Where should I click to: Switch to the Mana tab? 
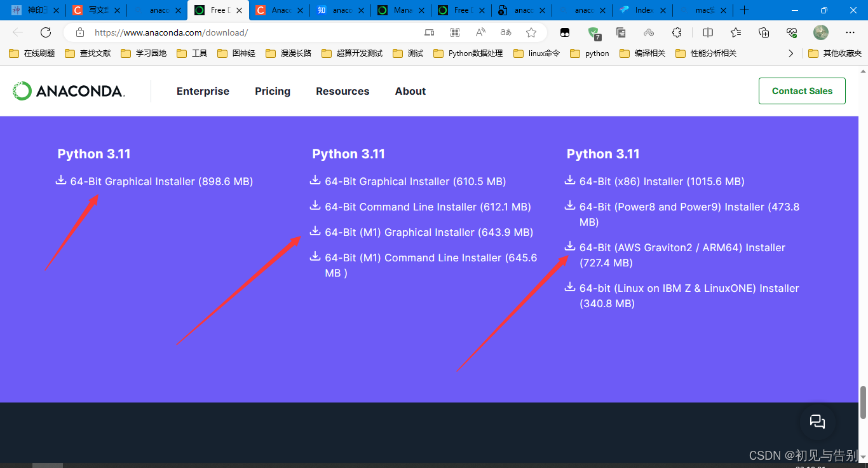[x=400, y=10]
